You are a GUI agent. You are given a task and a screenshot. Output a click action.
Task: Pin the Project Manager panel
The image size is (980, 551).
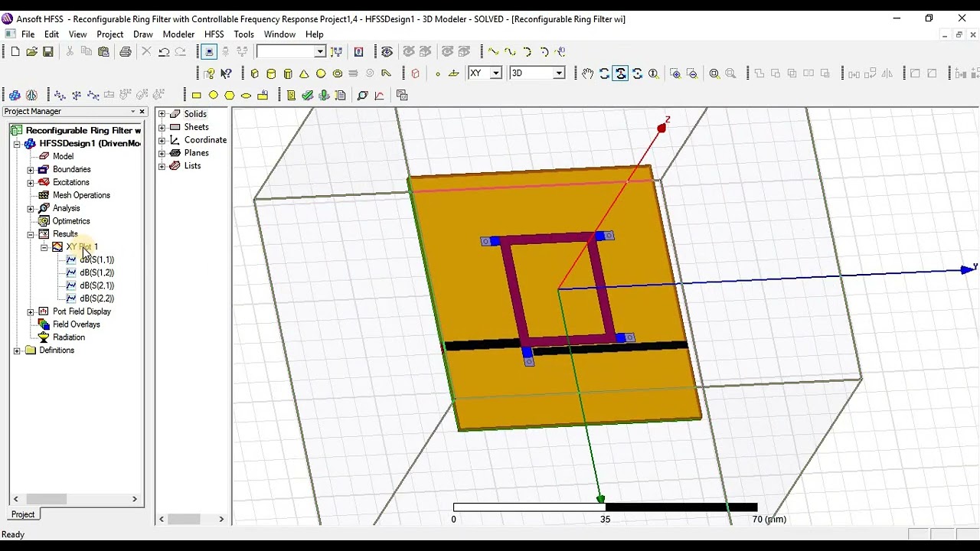[x=132, y=112]
